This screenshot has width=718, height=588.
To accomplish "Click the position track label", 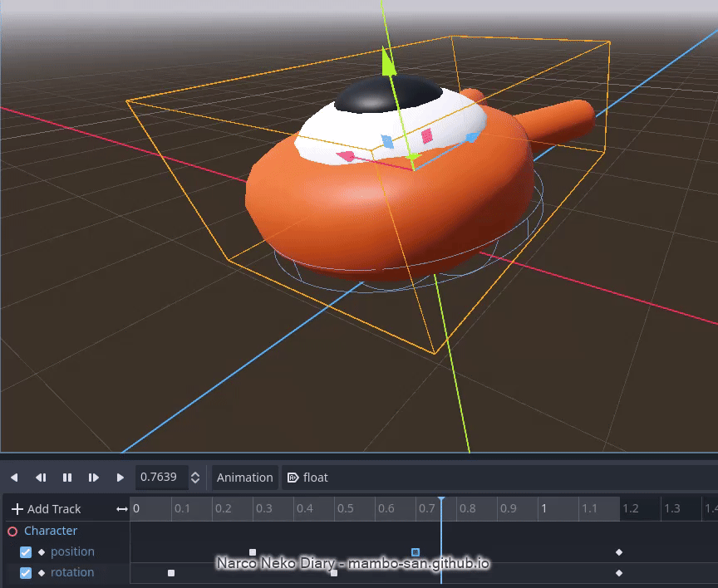I will 72,552.
